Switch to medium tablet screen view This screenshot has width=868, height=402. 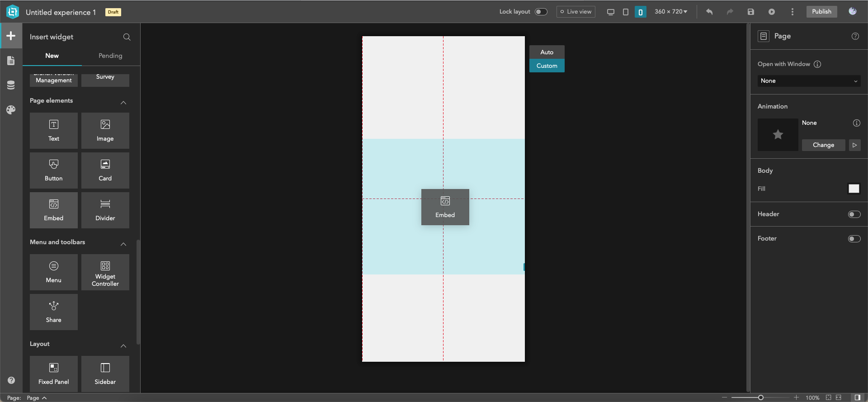[626, 12]
